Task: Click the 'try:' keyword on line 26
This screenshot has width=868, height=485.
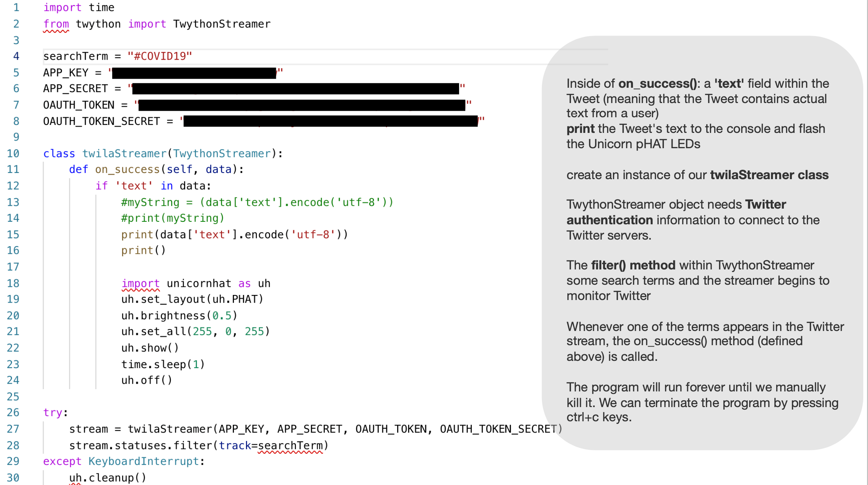Action: (56, 413)
